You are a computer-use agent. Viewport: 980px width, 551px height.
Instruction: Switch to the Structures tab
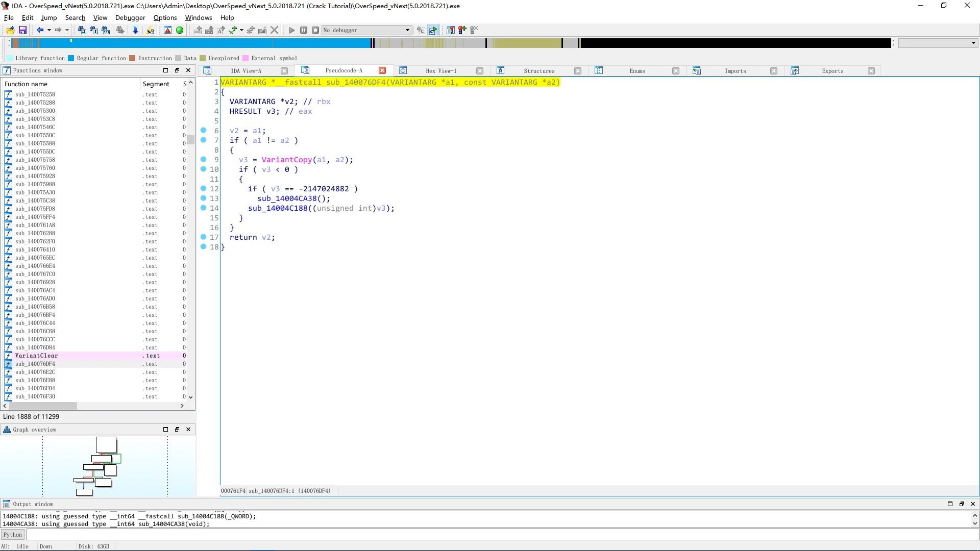539,71
